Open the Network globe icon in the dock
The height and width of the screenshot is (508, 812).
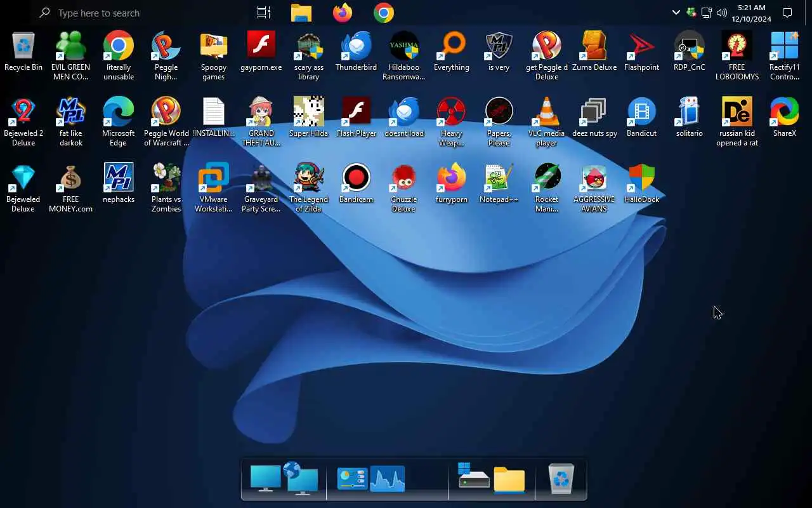[301, 479]
